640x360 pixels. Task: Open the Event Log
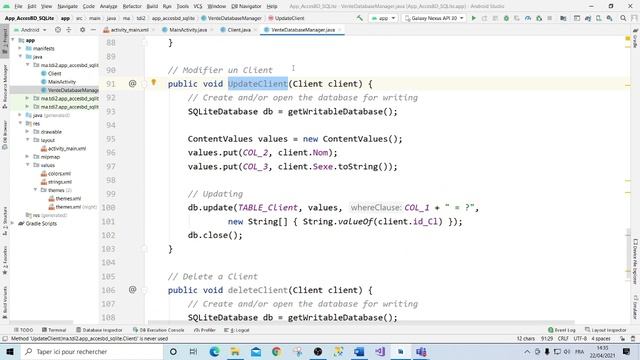[562, 330]
